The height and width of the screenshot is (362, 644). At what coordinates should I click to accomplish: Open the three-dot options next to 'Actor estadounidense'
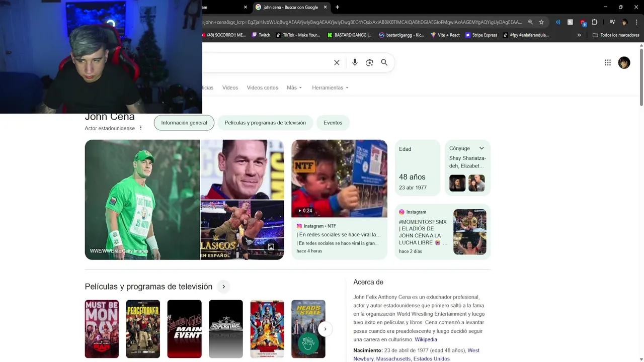click(141, 128)
